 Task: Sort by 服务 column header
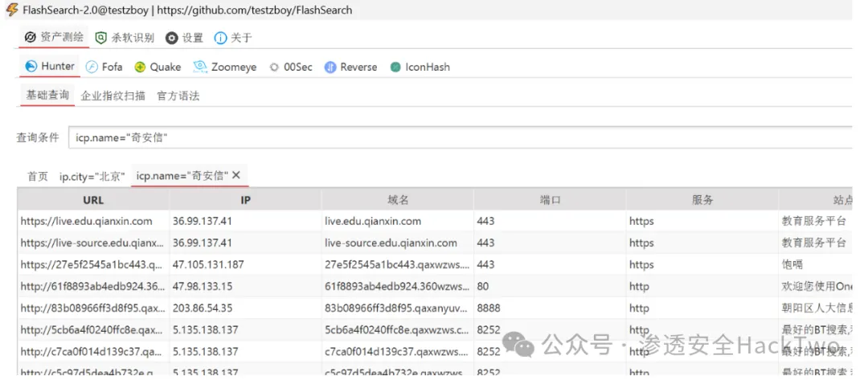[702, 200]
